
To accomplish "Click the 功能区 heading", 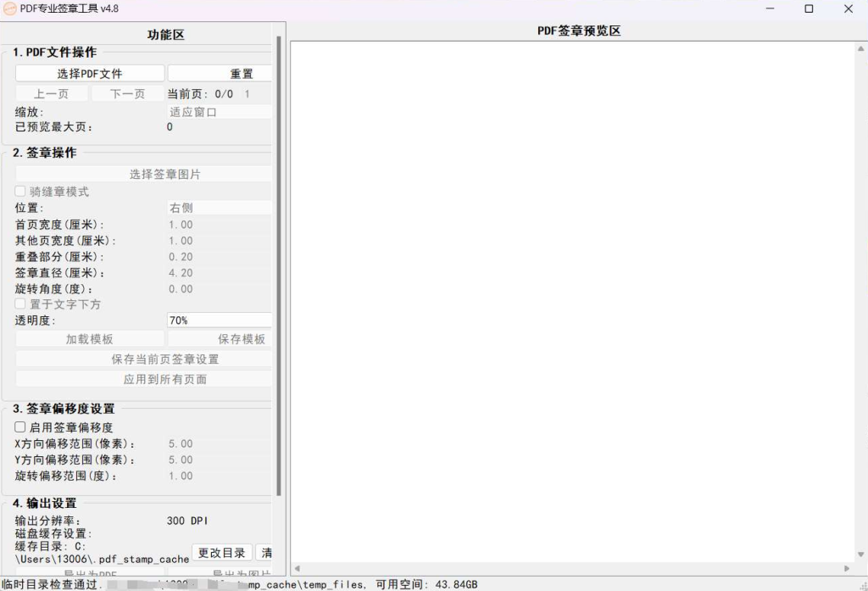I will point(165,35).
